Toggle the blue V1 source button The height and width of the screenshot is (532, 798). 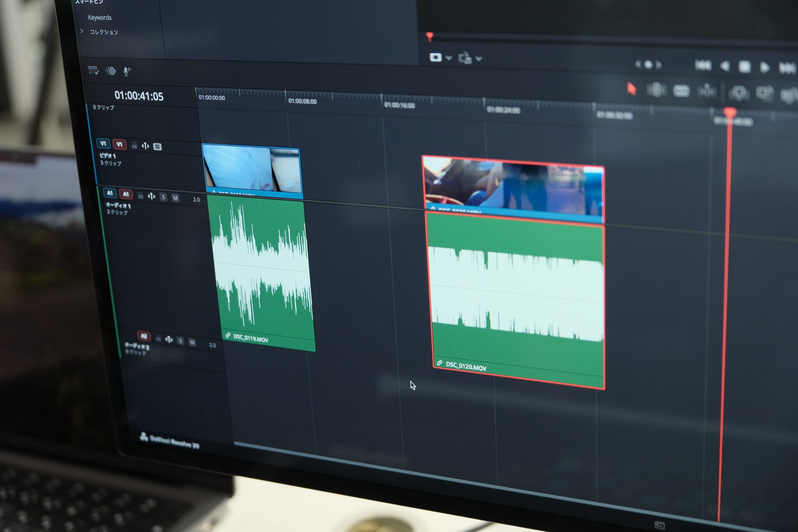point(103,143)
